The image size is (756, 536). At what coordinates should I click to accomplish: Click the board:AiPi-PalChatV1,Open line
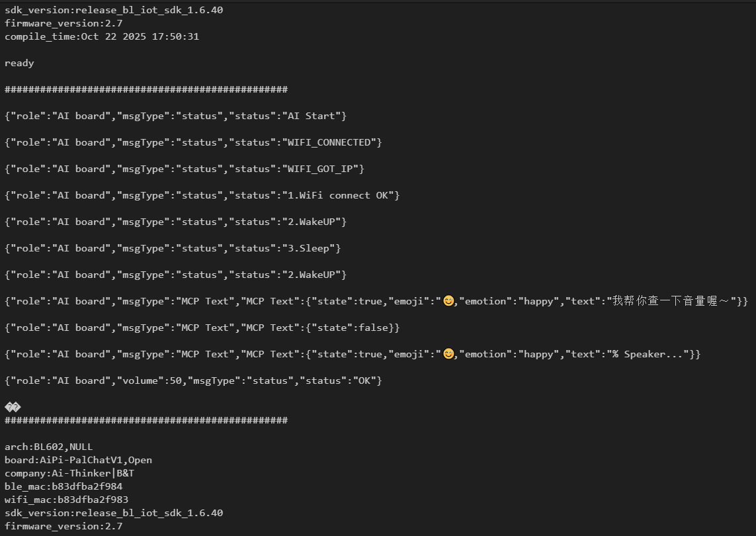(x=78, y=460)
